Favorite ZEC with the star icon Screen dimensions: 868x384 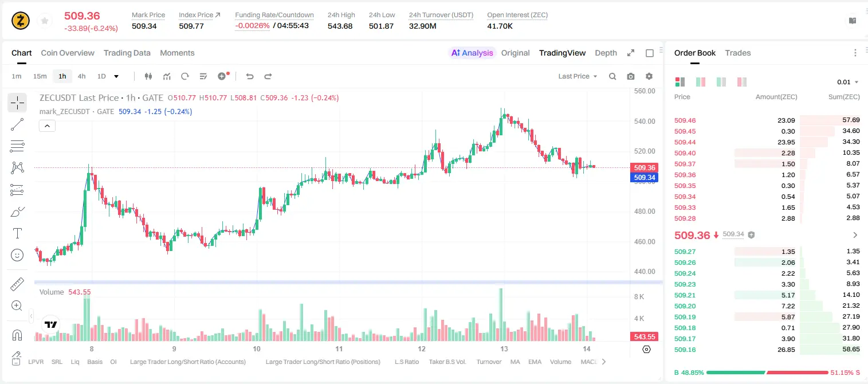click(44, 21)
